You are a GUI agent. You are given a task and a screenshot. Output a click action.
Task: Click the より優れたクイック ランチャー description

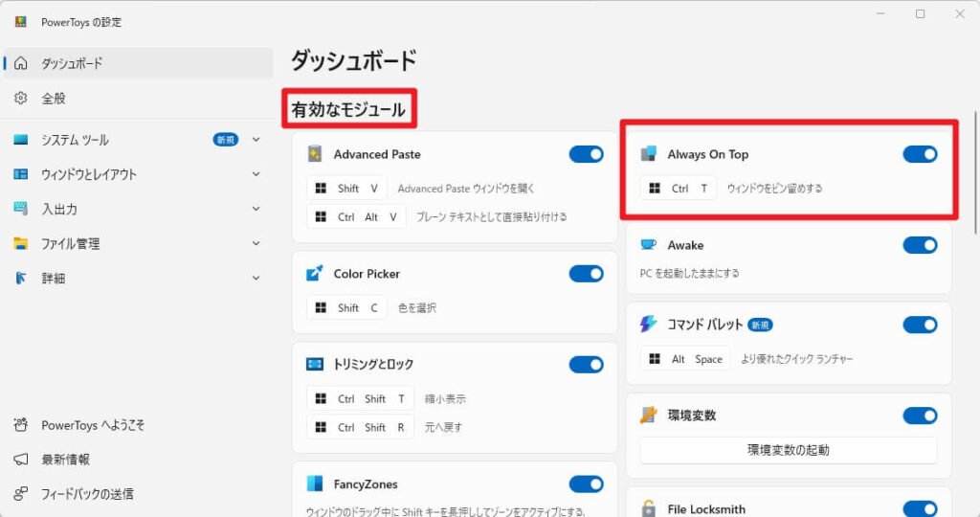(x=797, y=359)
